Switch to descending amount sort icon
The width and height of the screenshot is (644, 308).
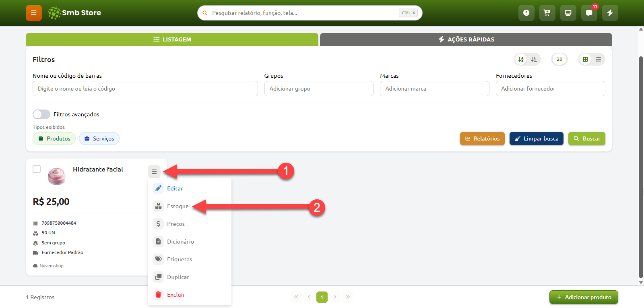point(534,59)
